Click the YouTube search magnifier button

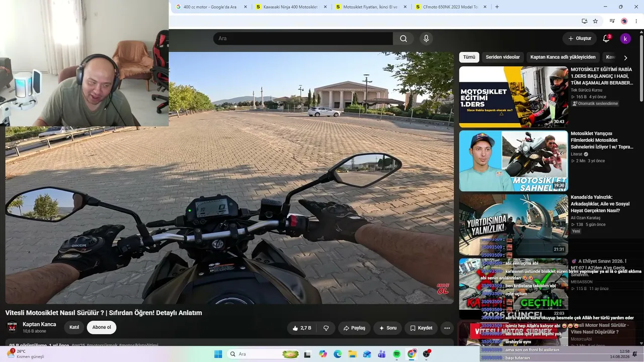tap(404, 39)
